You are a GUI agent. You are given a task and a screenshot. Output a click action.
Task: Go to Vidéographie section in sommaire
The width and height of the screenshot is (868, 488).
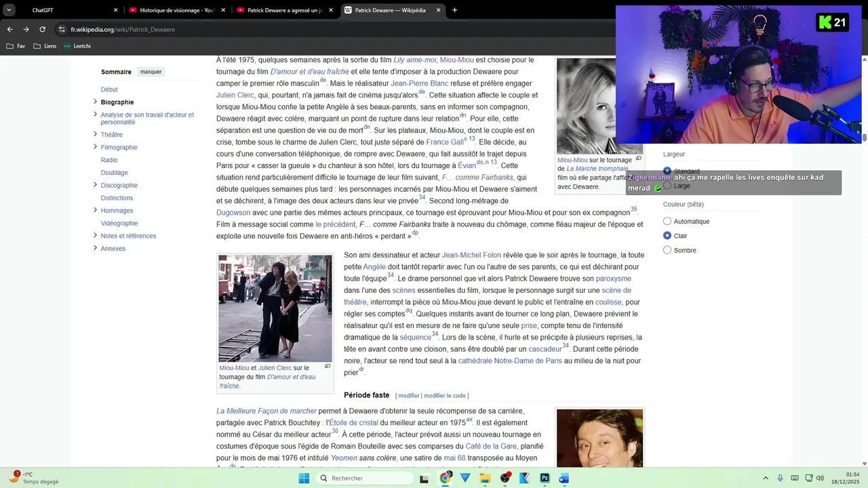click(119, 223)
